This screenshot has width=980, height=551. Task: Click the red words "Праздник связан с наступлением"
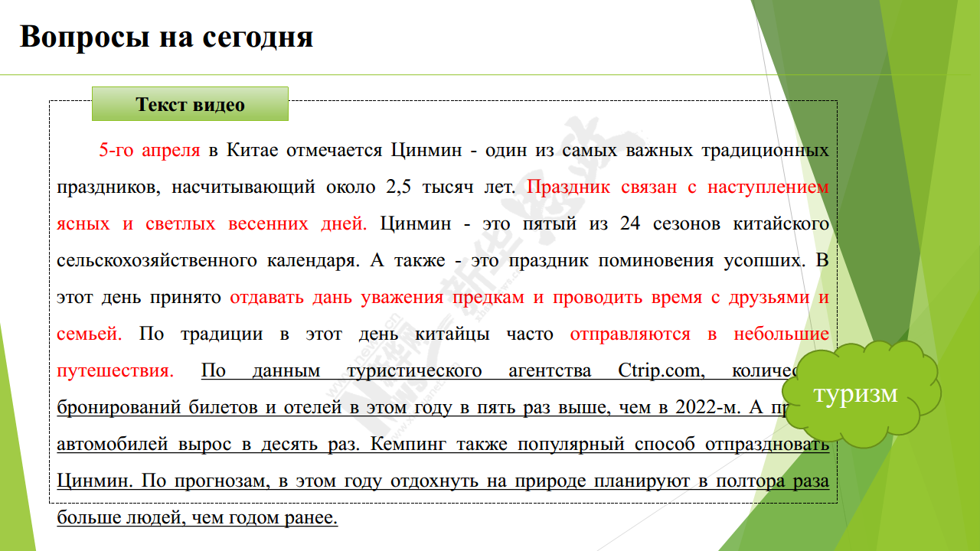[678, 187]
